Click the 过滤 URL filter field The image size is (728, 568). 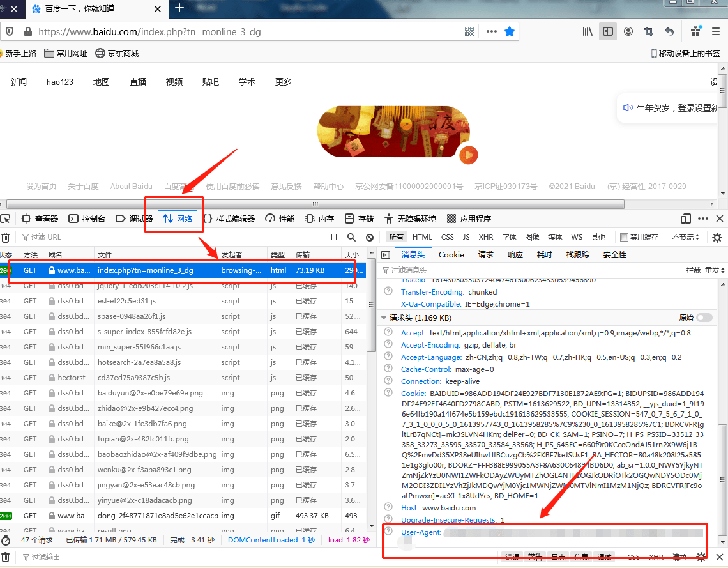[x=172, y=237]
